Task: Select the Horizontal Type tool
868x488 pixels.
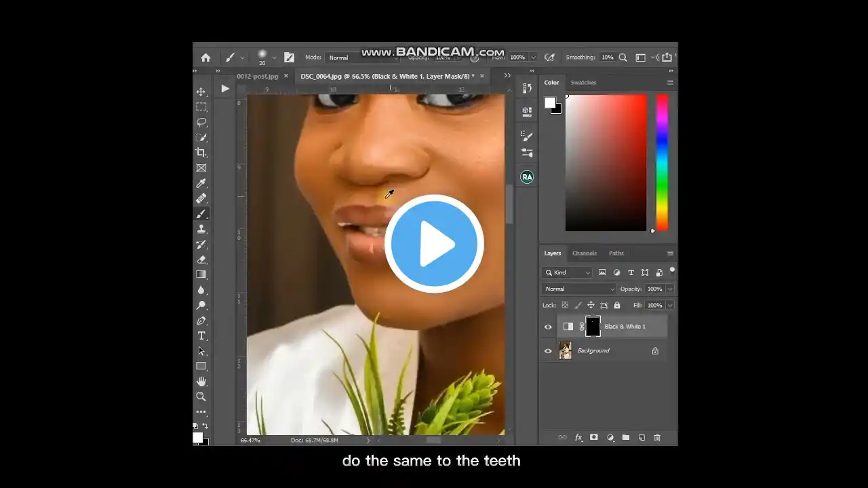Action: 201,336
